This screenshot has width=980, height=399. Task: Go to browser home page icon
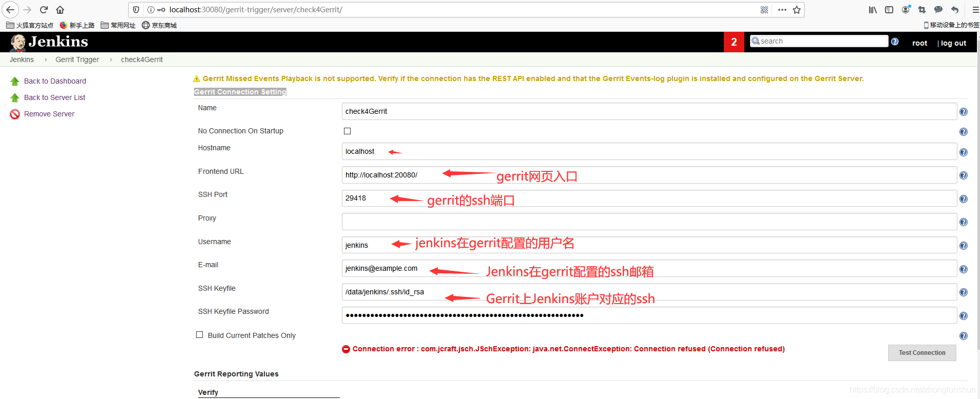click(x=60, y=10)
